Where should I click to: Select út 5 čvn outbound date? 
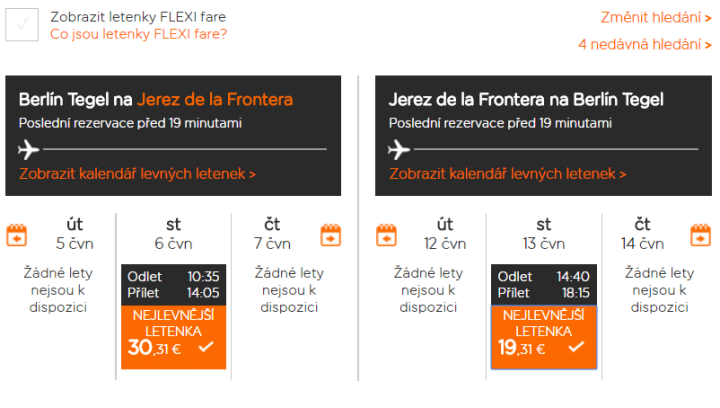(67, 234)
